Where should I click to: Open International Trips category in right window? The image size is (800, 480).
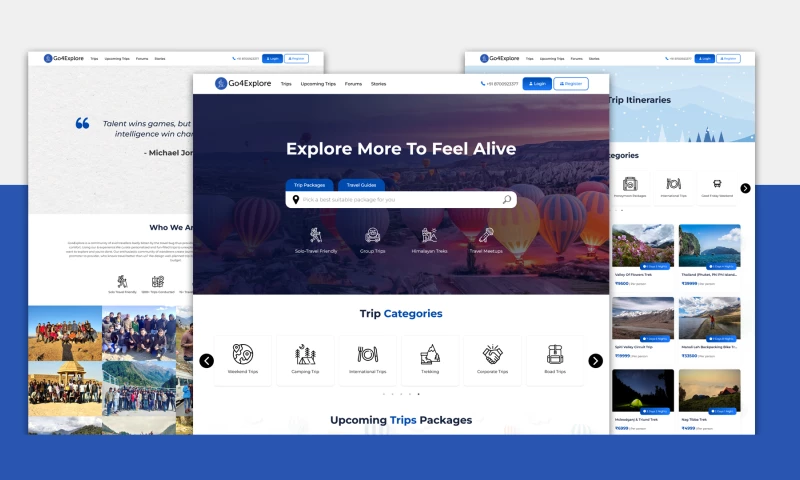[673, 188]
